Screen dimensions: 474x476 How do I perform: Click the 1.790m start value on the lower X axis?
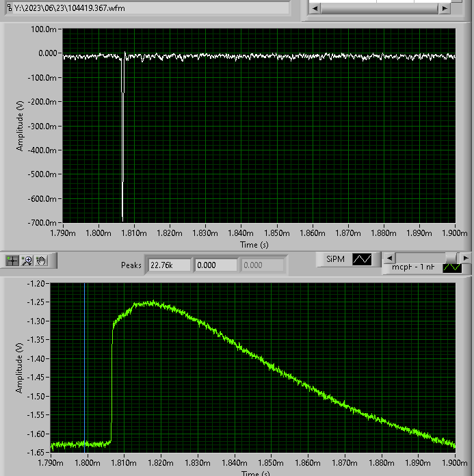pyautogui.click(x=51, y=463)
